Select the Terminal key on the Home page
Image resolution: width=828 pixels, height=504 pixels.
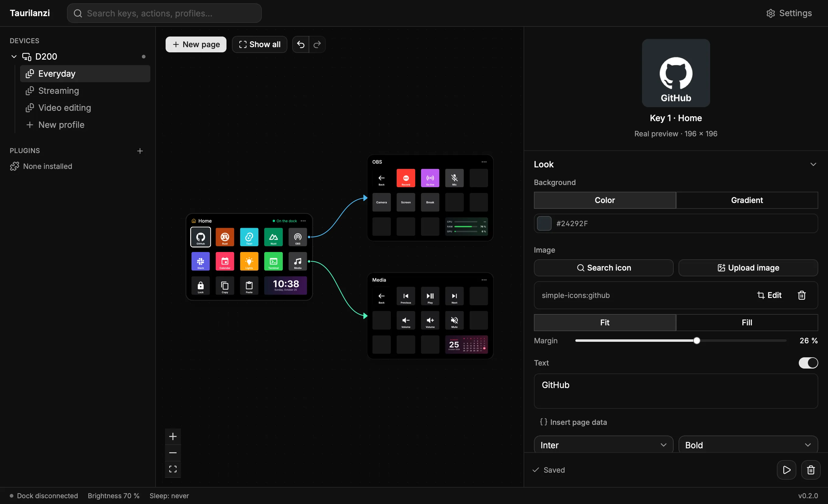click(274, 261)
